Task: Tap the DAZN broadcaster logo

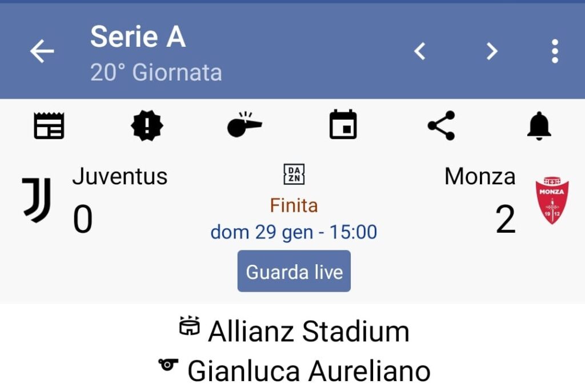Action: point(294,175)
